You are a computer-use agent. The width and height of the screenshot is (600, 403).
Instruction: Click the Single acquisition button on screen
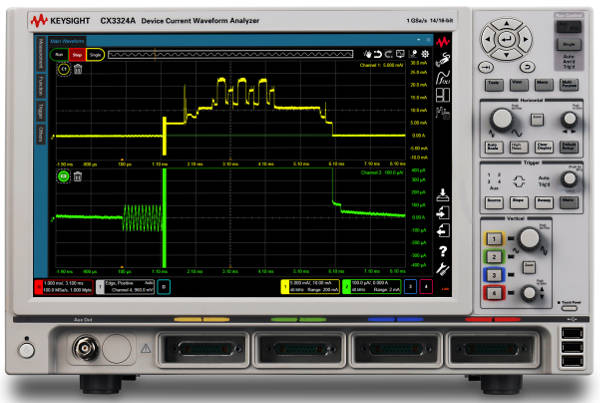pos(96,54)
